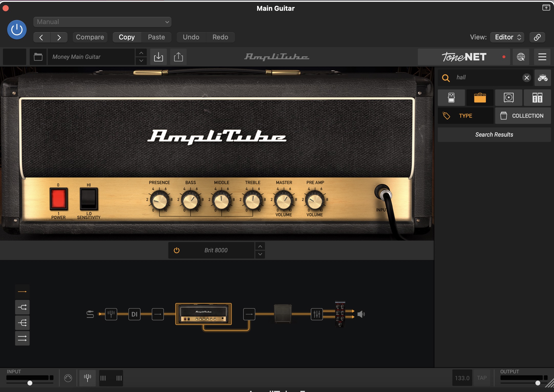Screen dimensions: 554x392
Task: Click the MASTER VOLUME knob
Action: pyautogui.click(x=284, y=201)
